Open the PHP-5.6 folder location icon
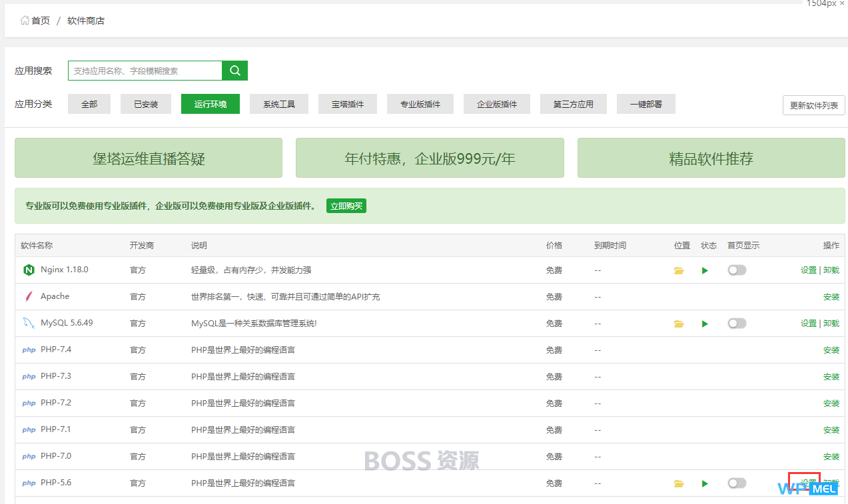 click(679, 483)
